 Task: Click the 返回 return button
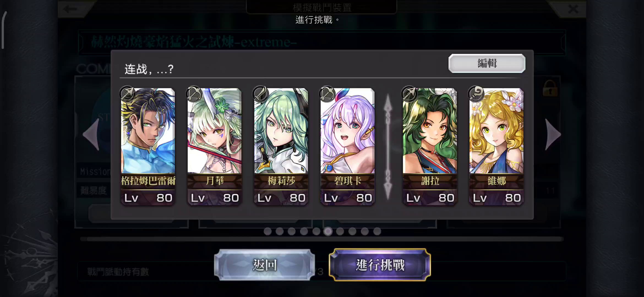click(x=264, y=265)
